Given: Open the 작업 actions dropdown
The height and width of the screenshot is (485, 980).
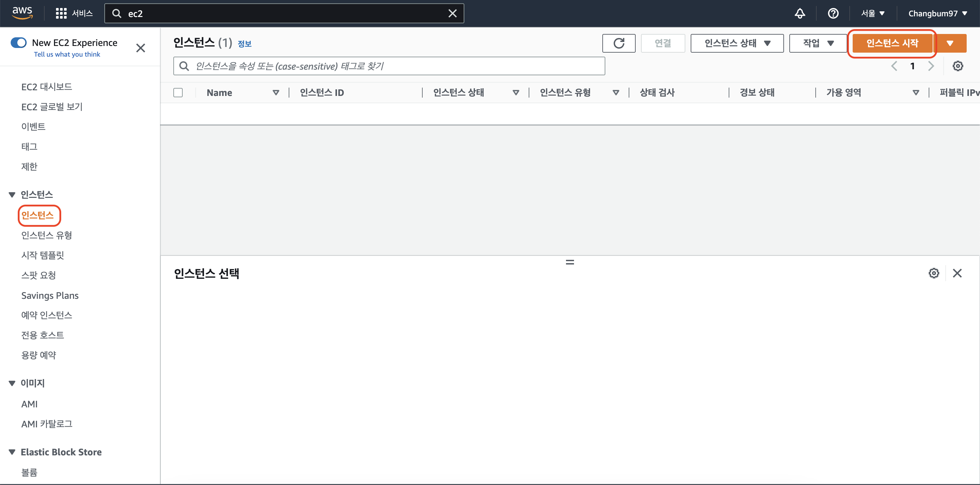Looking at the screenshot, I should 818,43.
